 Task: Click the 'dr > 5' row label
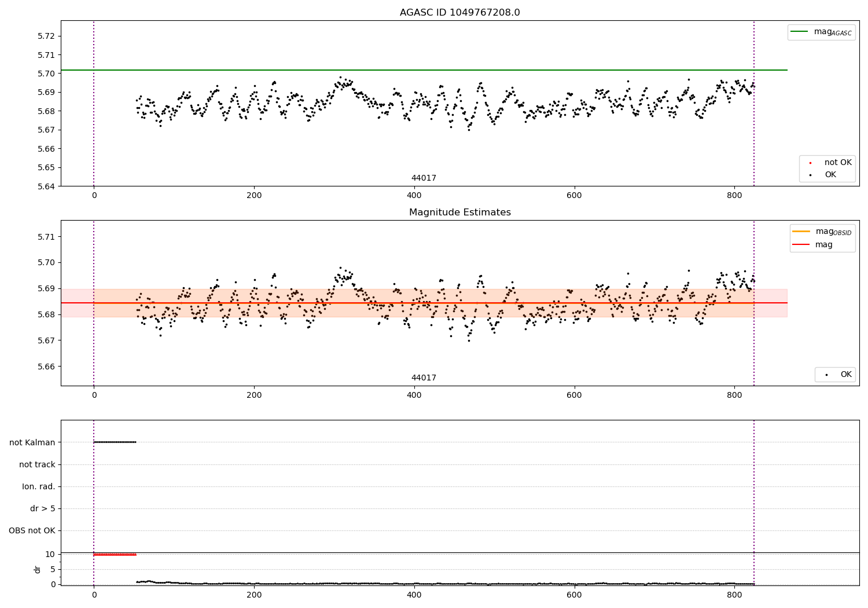pyautogui.click(x=43, y=508)
